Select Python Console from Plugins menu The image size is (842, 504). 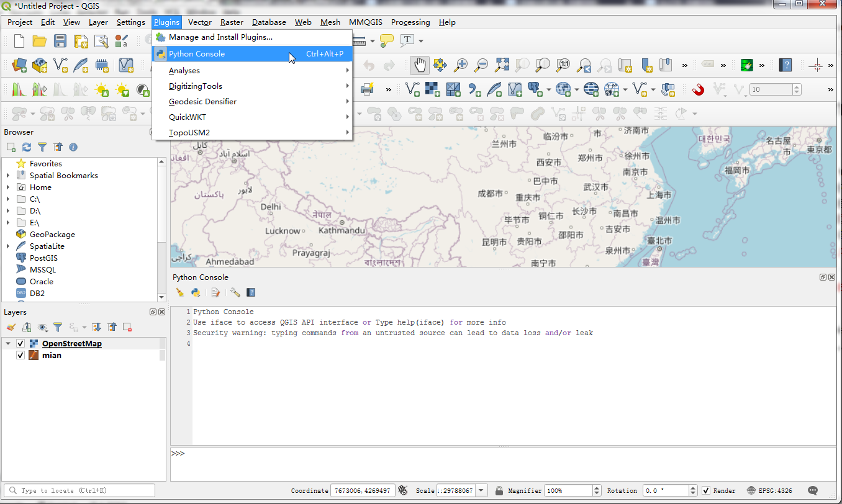[x=253, y=54]
